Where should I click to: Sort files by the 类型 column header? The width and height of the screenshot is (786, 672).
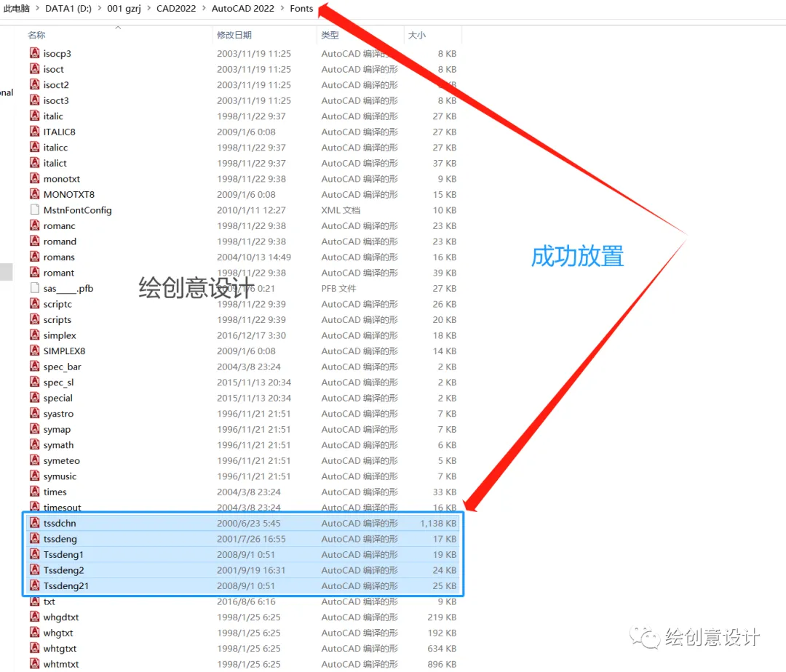(x=330, y=35)
